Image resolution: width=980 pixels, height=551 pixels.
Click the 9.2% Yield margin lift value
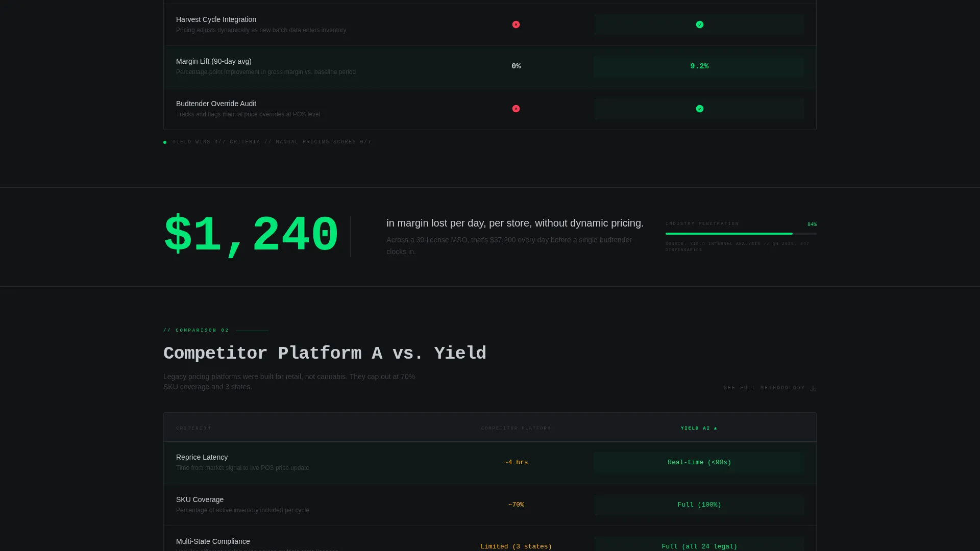tap(699, 66)
